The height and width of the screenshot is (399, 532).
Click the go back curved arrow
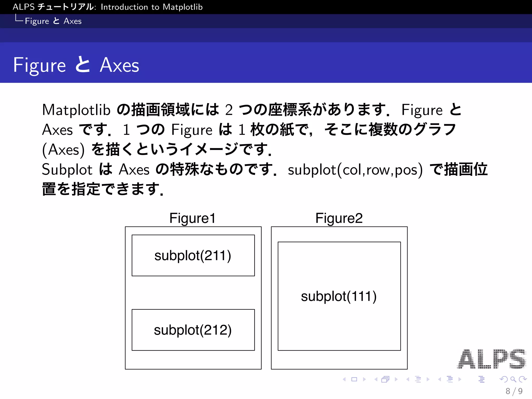(x=503, y=379)
